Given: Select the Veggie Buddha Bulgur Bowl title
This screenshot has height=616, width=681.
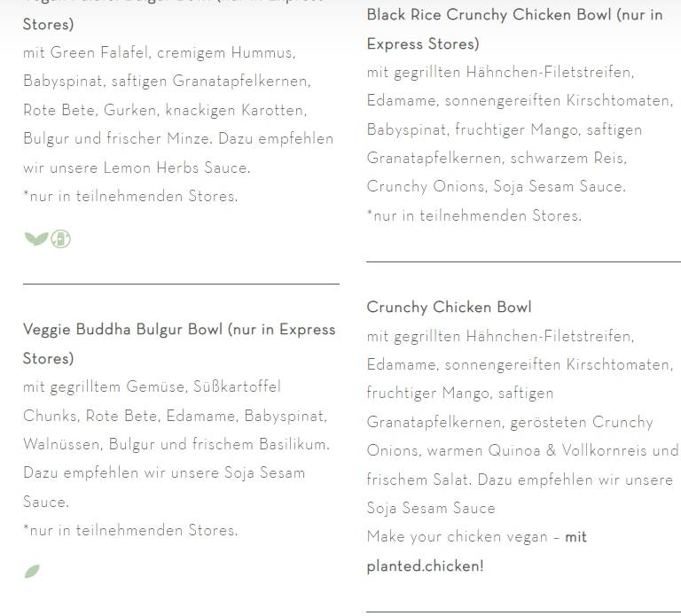Looking at the screenshot, I should point(179,344).
